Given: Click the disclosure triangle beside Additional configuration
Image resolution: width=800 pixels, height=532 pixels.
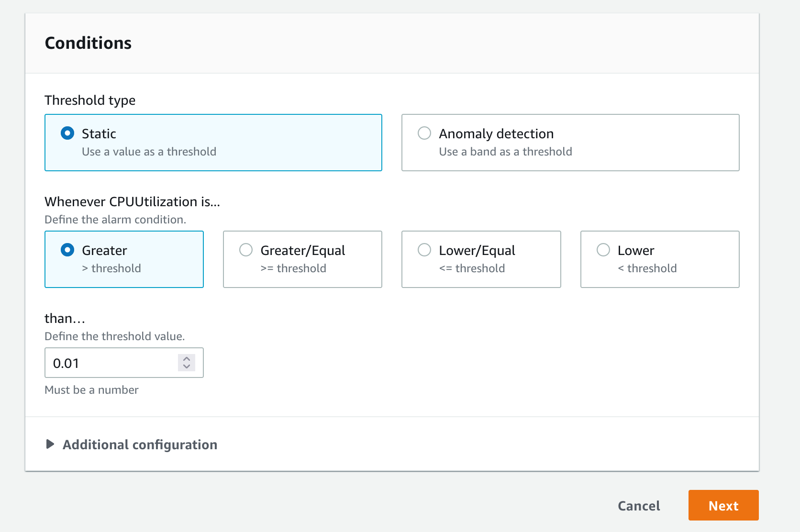Looking at the screenshot, I should point(49,444).
